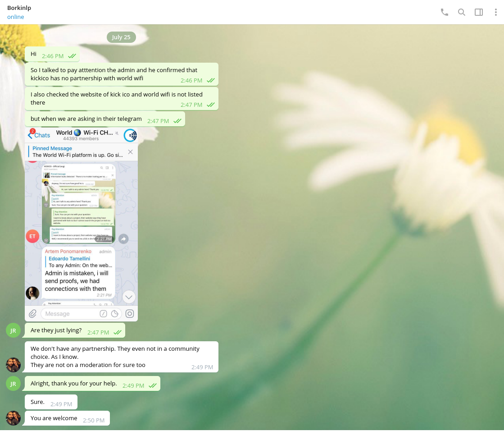Click "44393 members" subtitle in screenshot
The width and height of the screenshot is (504, 431).
click(x=81, y=138)
